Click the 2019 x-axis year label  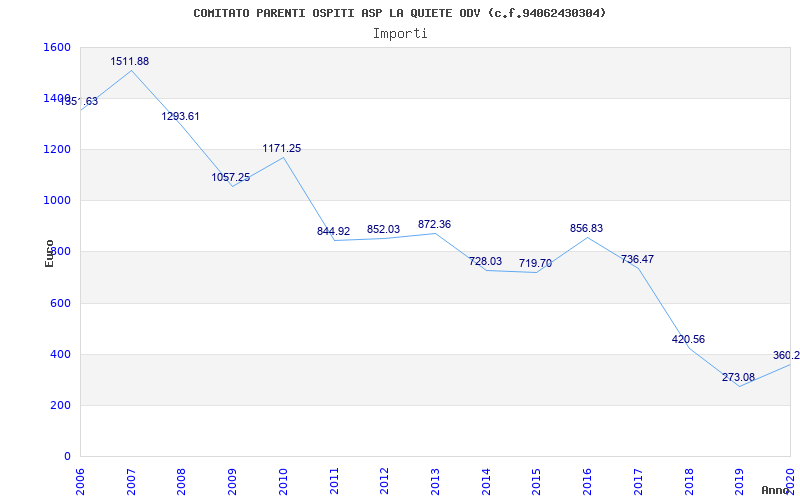740,481
